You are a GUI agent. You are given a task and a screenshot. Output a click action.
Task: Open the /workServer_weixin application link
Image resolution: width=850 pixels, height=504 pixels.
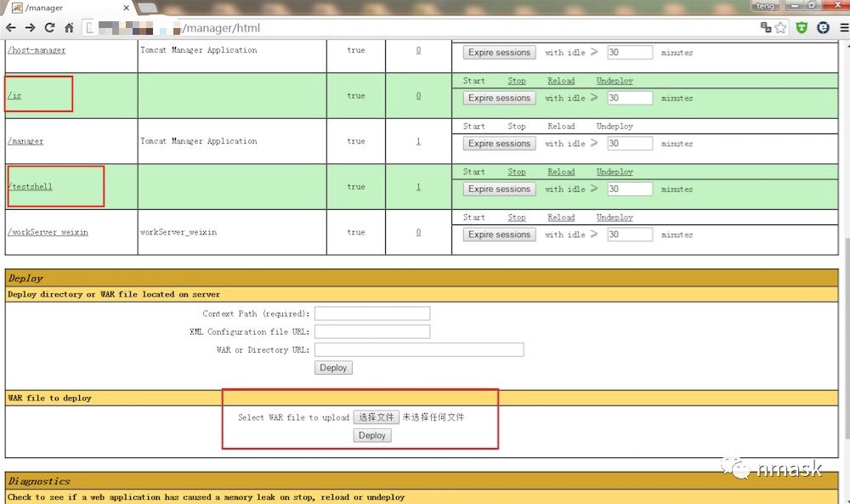pos(48,232)
